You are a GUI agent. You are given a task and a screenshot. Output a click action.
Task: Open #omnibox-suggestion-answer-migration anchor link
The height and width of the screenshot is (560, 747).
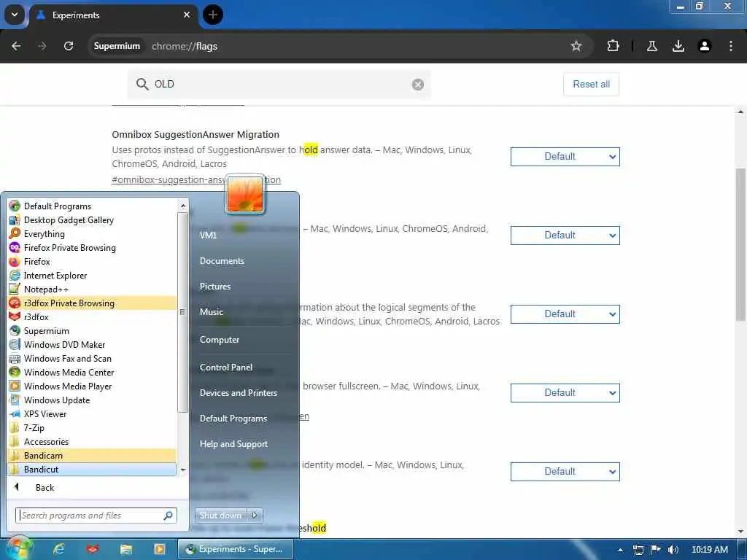tap(196, 179)
